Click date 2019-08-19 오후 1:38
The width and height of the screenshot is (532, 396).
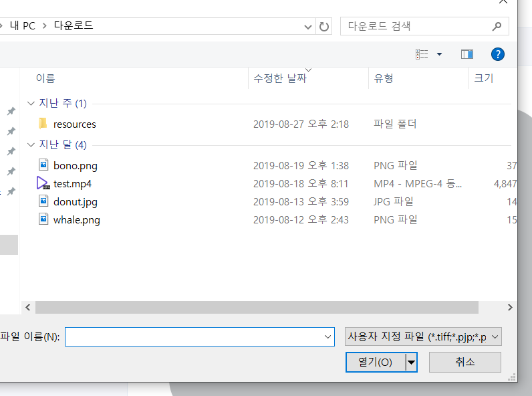point(301,165)
